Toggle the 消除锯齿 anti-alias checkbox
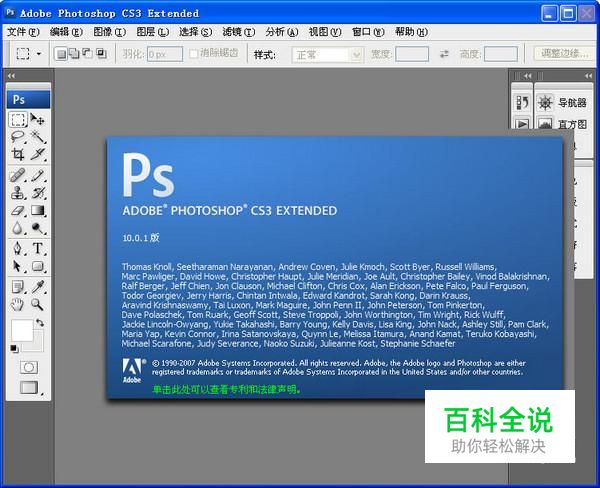Screen dimensions: 600x488 pos(194,54)
